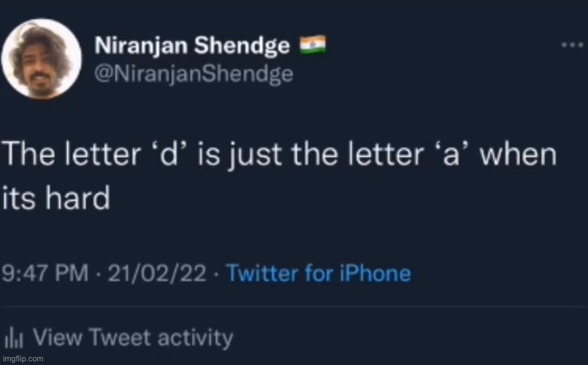Viewport: 588px width, 365px height.
Task: Open the three-dot more options menu
Action: click(572, 45)
